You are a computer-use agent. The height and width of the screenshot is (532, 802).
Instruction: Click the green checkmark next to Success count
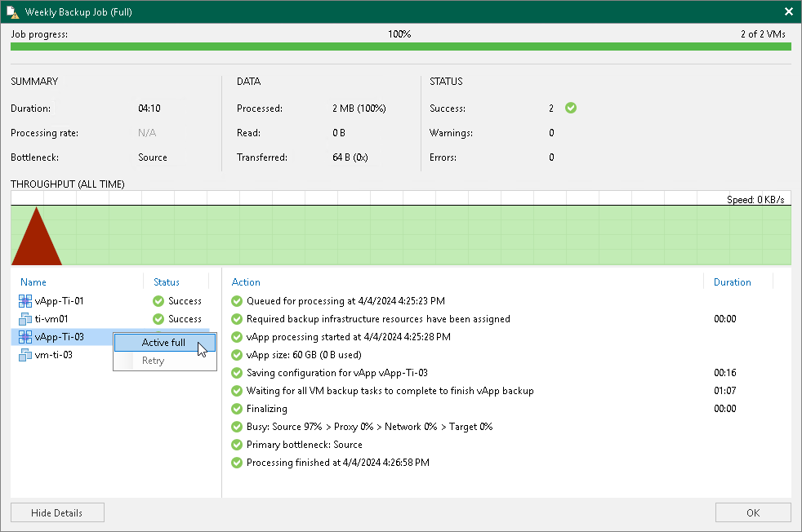(570, 108)
